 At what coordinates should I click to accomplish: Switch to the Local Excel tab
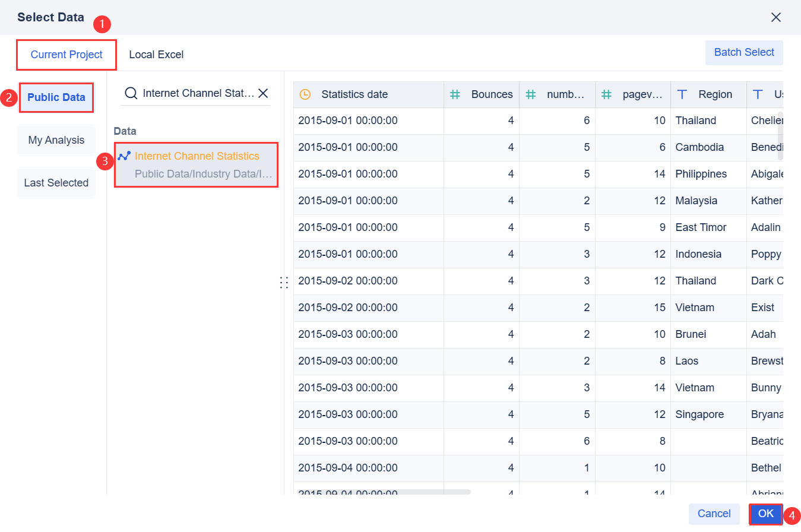tap(156, 55)
